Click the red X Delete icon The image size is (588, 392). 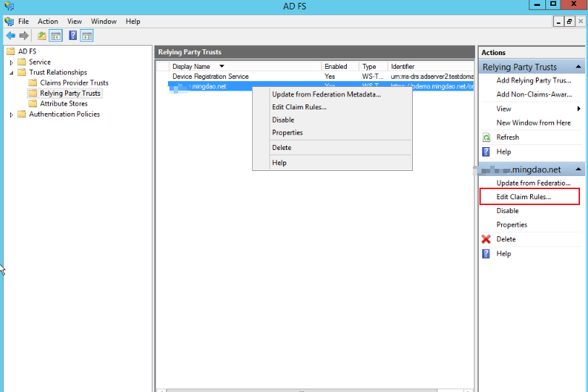pos(486,239)
